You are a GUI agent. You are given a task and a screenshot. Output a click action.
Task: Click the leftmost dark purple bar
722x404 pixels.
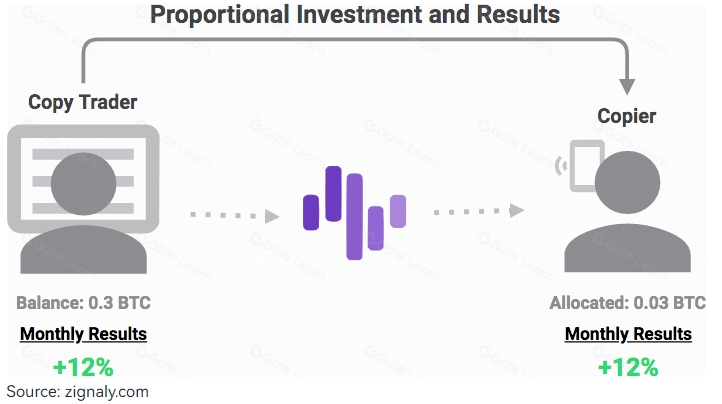(311, 212)
